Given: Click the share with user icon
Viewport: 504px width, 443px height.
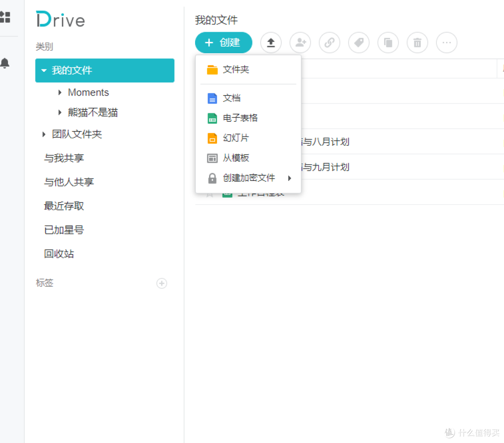Looking at the screenshot, I should 300,43.
